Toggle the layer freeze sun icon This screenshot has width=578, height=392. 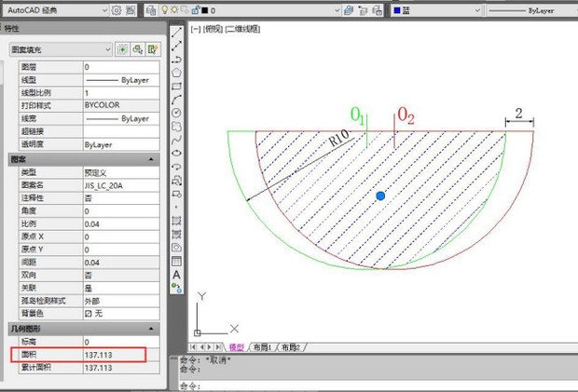[x=175, y=11]
